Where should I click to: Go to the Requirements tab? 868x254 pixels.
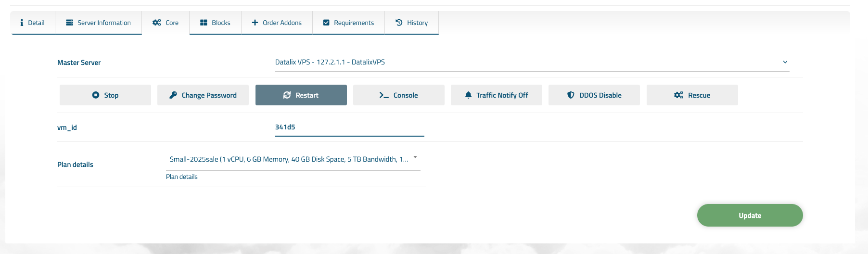pos(348,23)
